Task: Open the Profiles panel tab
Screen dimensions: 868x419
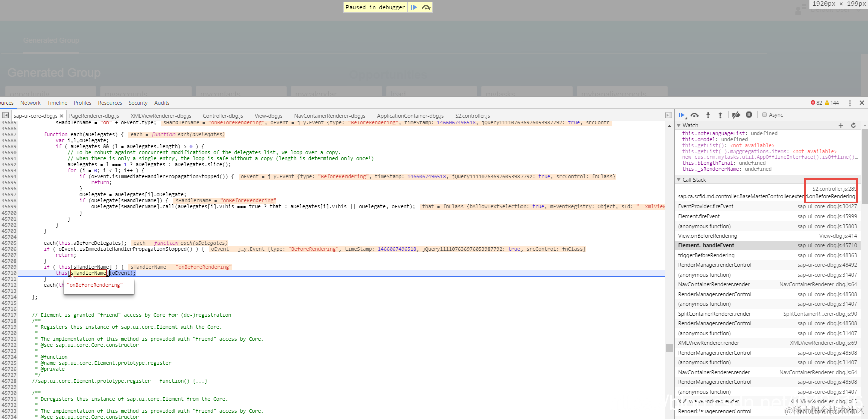Action: coord(82,103)
